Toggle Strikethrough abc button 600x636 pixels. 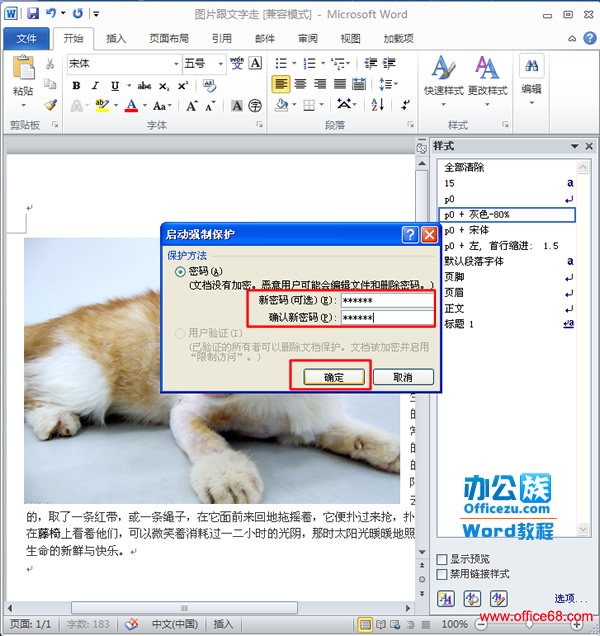tap(144, 86)
